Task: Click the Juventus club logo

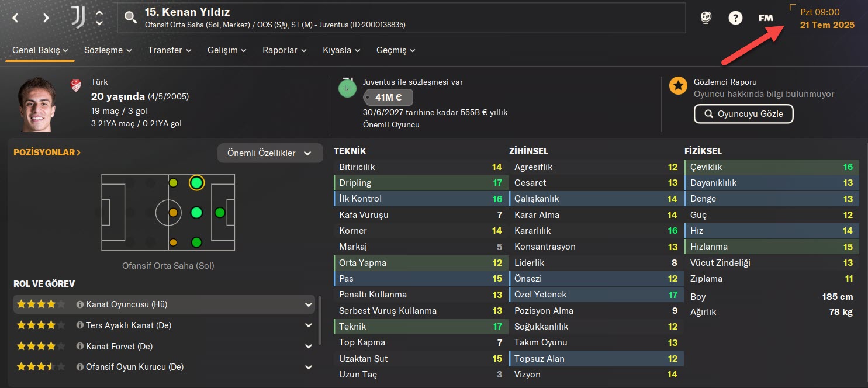Action: point(78,18)
